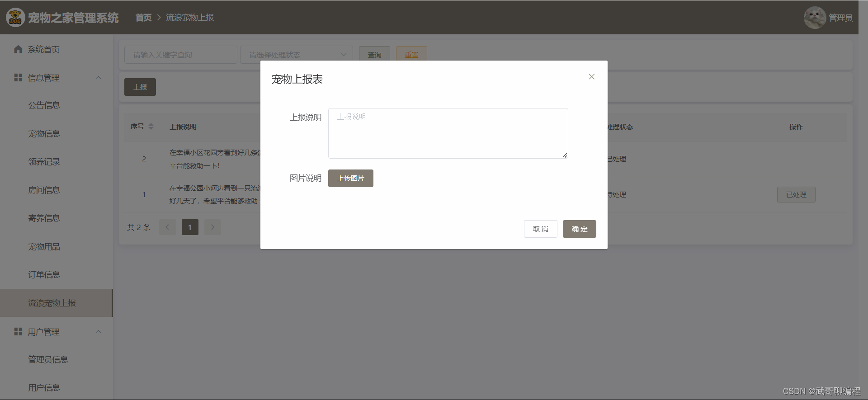Viewport: 868px width, 400px height.
Task: Click 上传图片 upload button
Action: pyautogui.click(x=351, y=178)
